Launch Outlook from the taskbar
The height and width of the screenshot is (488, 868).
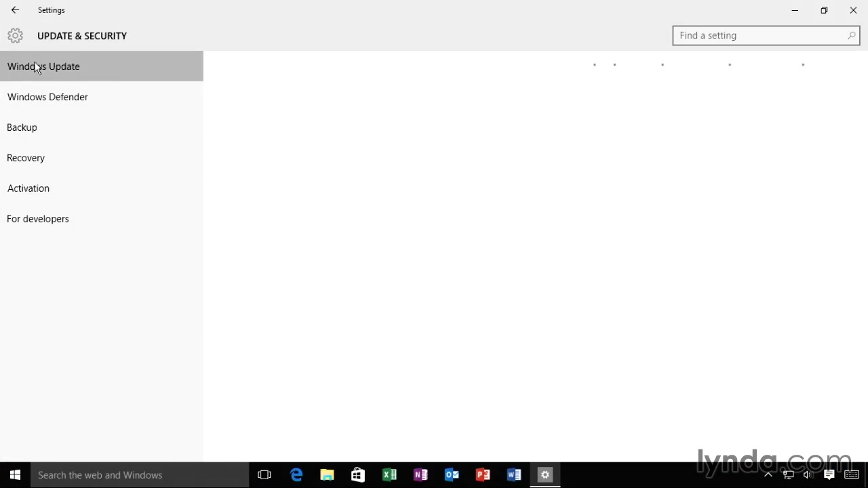(x=452, y=475)
